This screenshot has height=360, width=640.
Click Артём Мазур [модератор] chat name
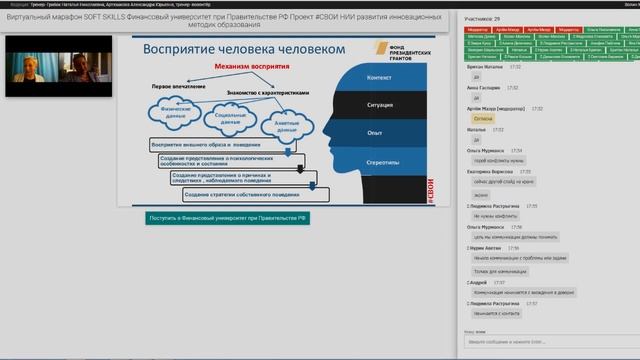coord(496,109)
